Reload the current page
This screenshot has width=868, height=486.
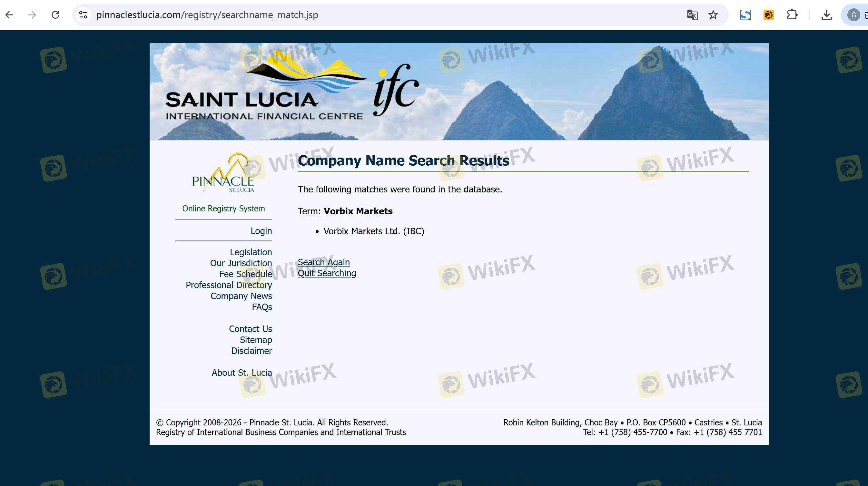point(55,15)
